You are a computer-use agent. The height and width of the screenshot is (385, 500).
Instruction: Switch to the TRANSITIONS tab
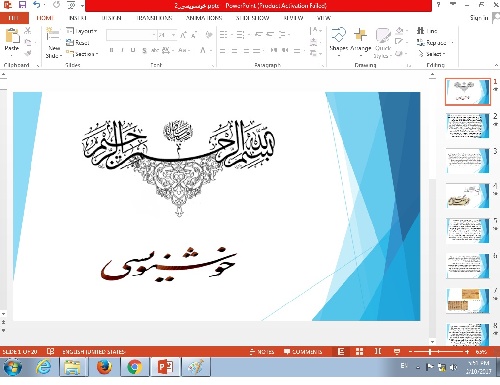154,18
